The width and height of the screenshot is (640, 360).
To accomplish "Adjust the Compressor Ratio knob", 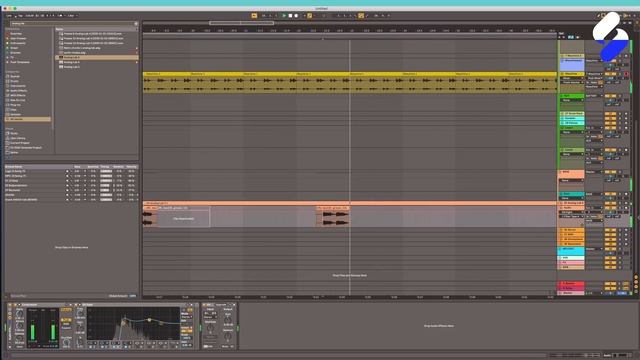I will pos(19,314).
